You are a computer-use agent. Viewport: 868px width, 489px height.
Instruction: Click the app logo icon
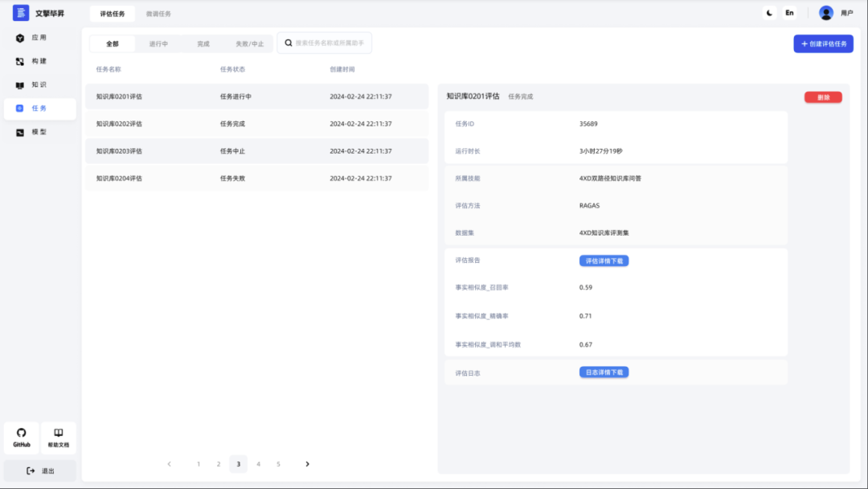pos(21,13)
